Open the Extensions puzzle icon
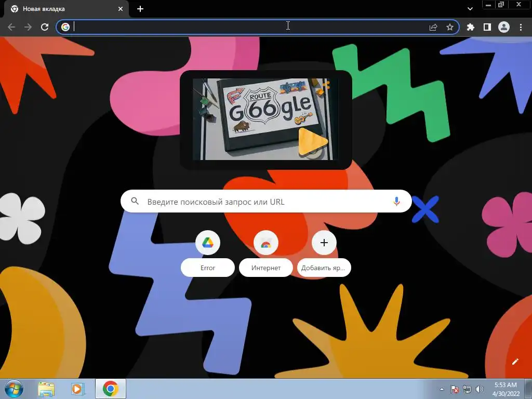Image resolution: width=532 pixels, height=399 pixels. tap(471, 27)
